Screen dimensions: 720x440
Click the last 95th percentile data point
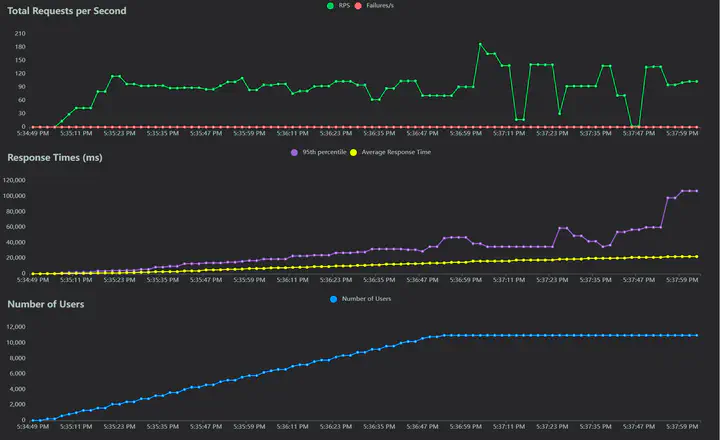coord(696,190)
